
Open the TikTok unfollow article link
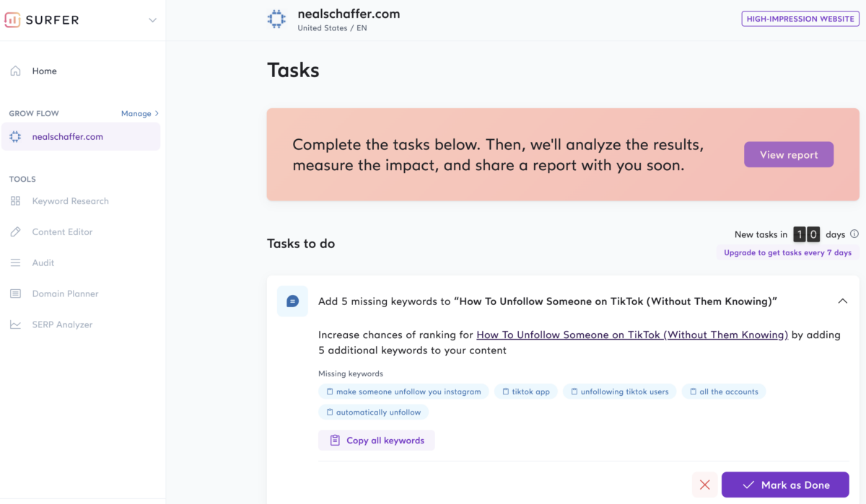pos(631,335)
